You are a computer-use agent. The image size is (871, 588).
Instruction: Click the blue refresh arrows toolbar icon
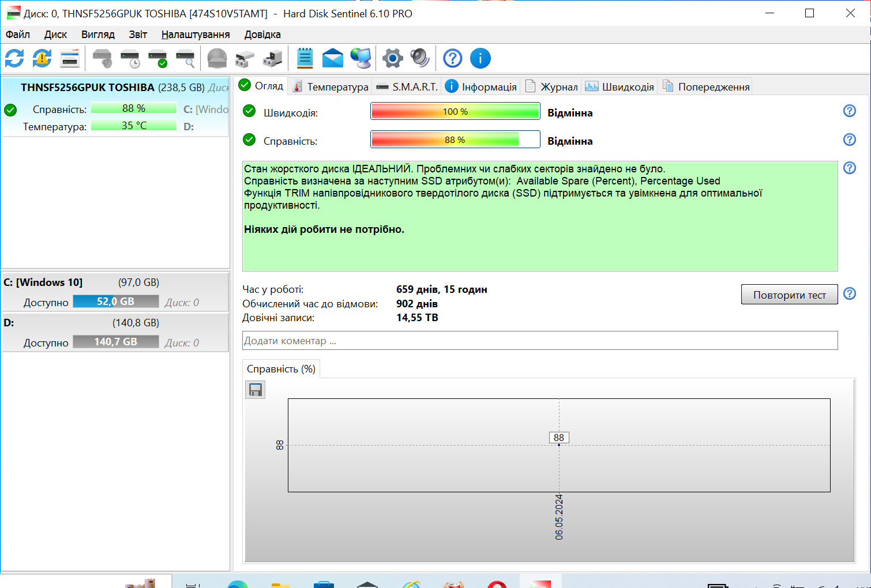(x=14, y=58)
